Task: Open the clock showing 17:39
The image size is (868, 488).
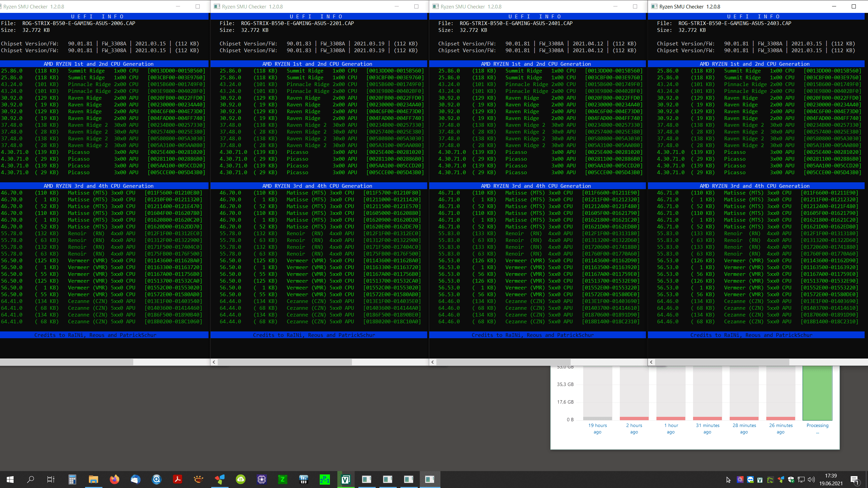Action: click(x=831, y=476)
